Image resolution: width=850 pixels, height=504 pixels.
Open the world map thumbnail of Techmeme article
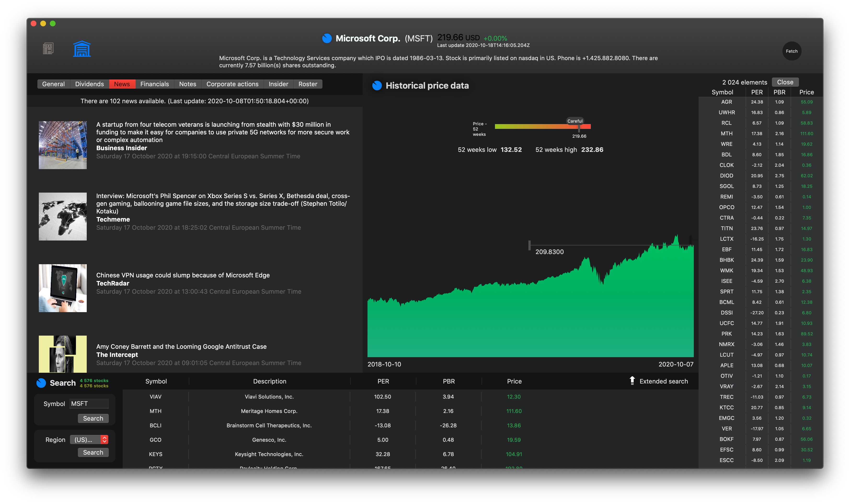click(63, 216)
